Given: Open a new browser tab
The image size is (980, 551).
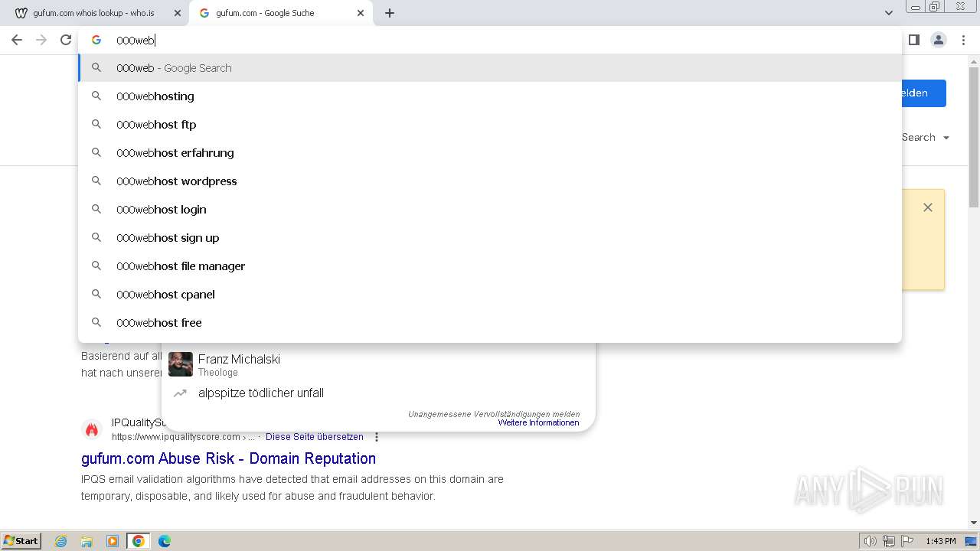Looking at the screenshot, I should point(390,13).
